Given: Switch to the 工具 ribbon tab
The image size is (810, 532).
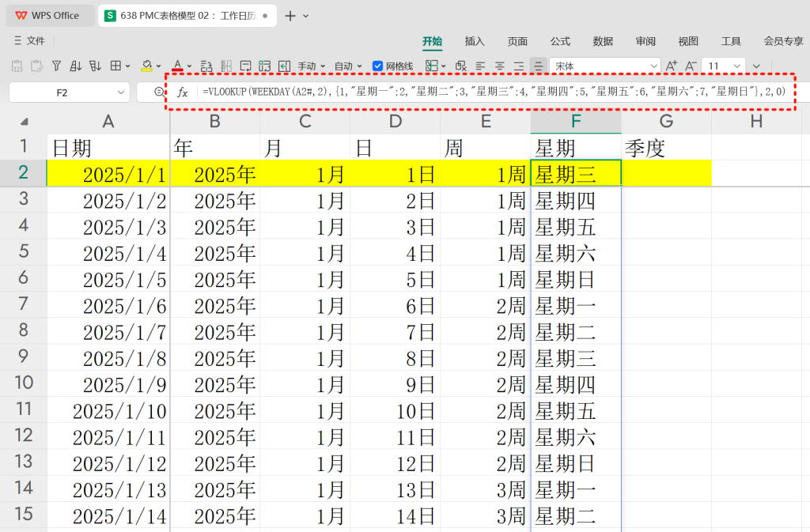Looking at the screenshot, I should click(x=731, y=41).
